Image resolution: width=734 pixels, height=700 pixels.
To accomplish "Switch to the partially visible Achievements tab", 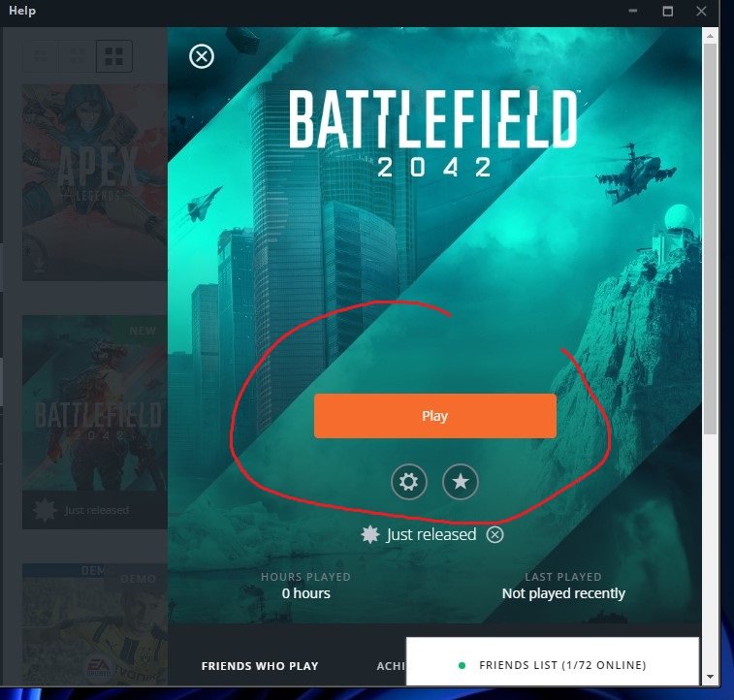I will tap(391, 666).
